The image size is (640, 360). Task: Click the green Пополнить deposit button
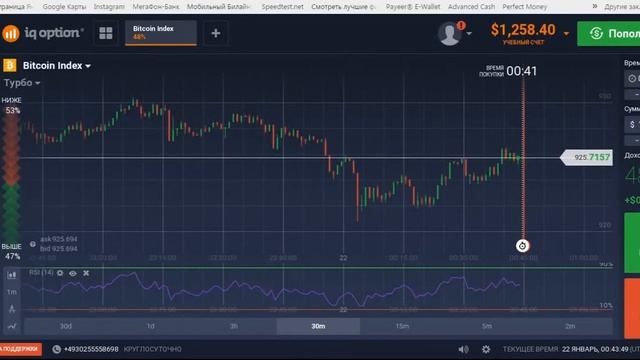pyautogui.click(x=609, y=33)
